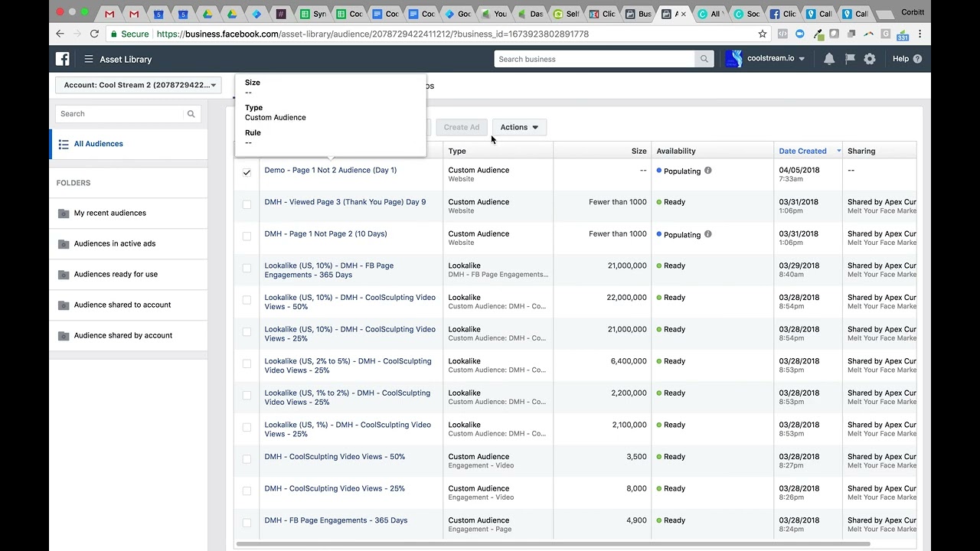980x551 pixels.
Task: Uncheck the Demo - Page 1 Not 2 Audience checkbox
Action: [x=247, y=173]
